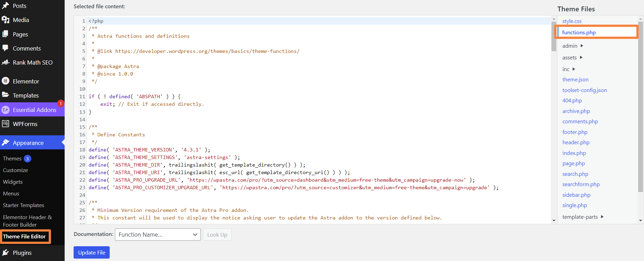Click the Update File button

pyautogui.click(x=91, y=252)
